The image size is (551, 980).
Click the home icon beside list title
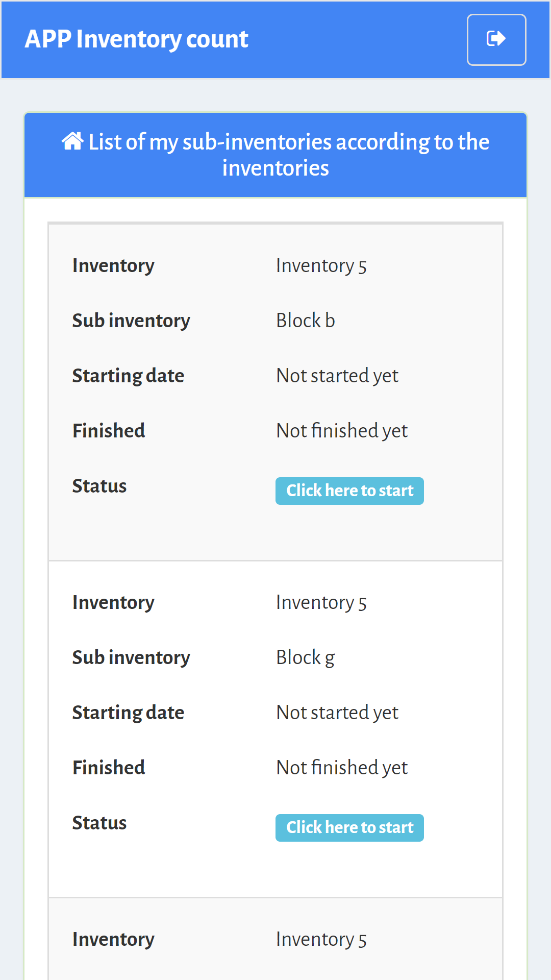point(72,141)
